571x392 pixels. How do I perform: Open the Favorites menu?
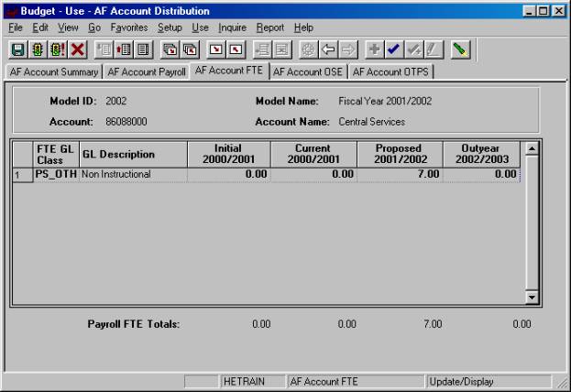pos(128,27)
